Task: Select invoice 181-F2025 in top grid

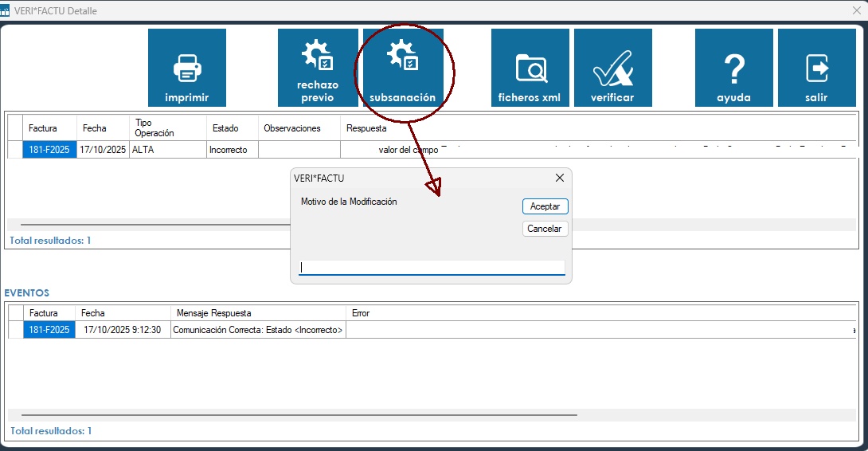Action: (49, 150)
